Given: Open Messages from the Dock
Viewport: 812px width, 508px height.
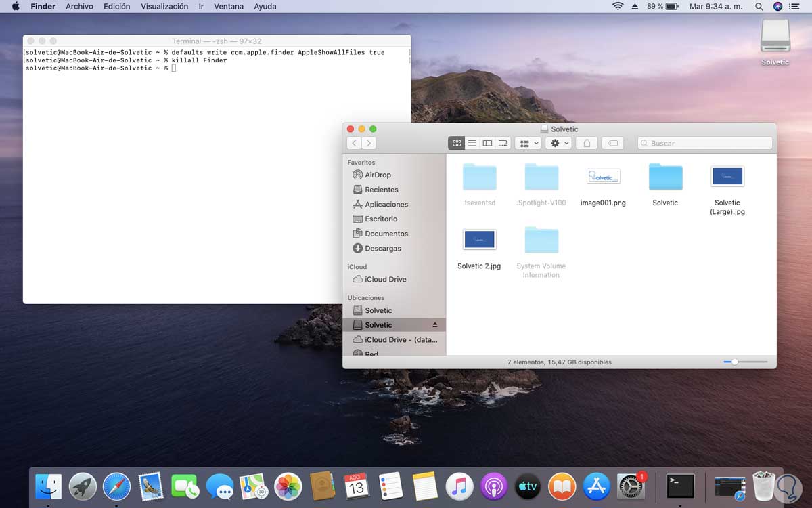Looking at the screenshot, I should pyautogui.click(x=219, y=486).
